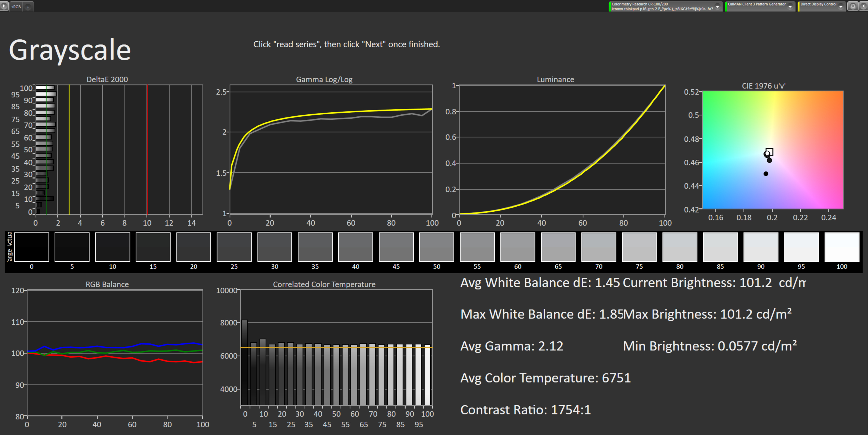The height and width of the screenshot is (435, 868).
Task: Expand Colorimetry Research CR-100/200 meter dropdown
Action: [717, 6]
